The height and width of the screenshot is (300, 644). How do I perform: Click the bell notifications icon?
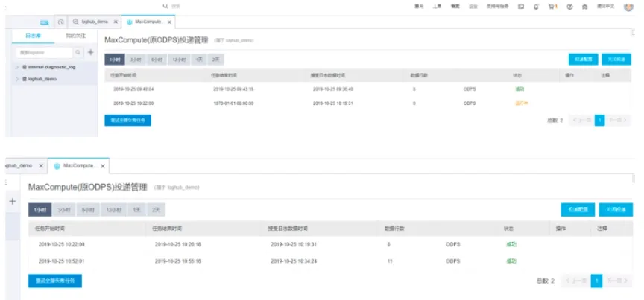[536, 7]
